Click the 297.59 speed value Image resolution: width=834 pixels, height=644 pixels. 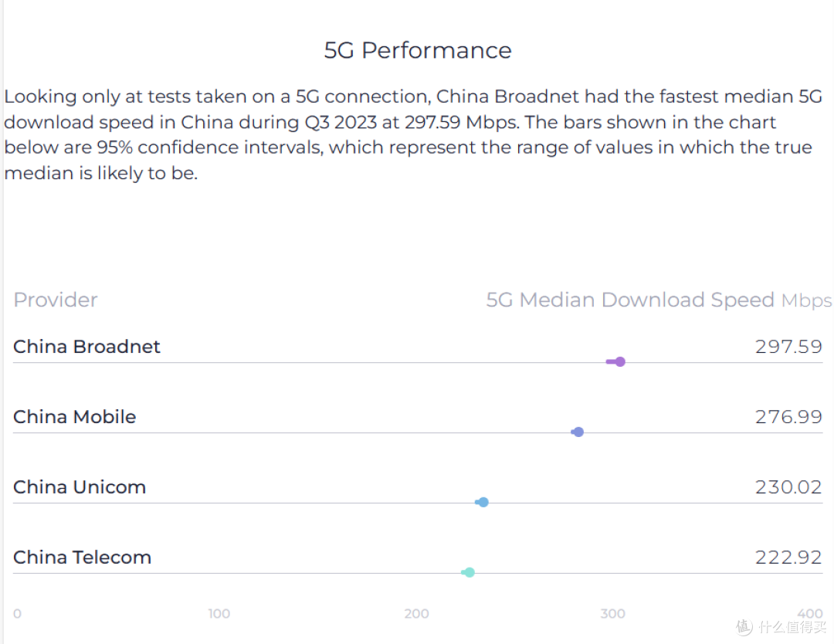click(788, 346)
